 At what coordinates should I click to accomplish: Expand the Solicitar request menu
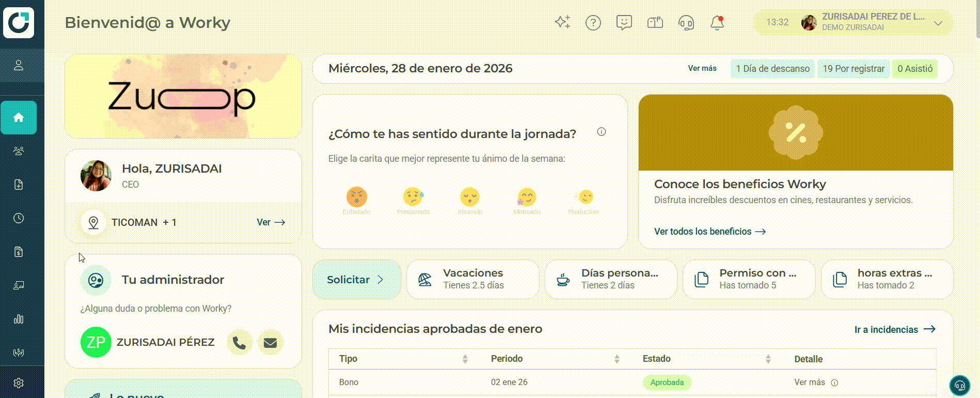click(356, 280)
